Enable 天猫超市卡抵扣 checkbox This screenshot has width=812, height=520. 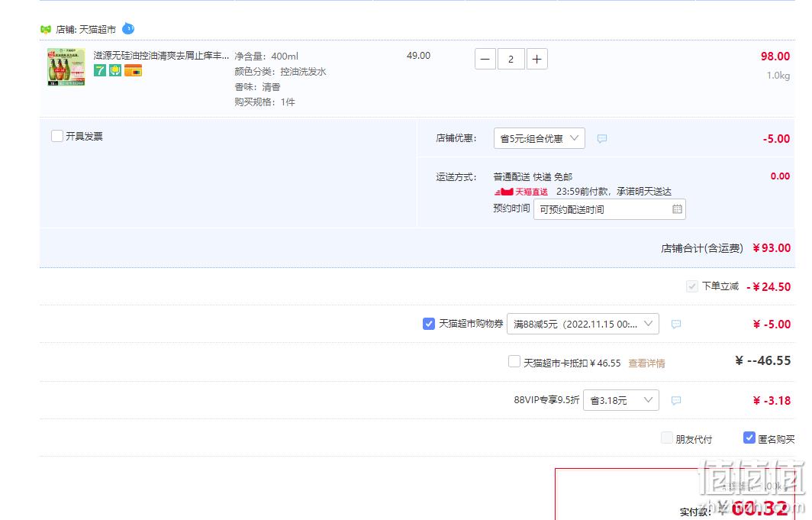click(514, 361)
